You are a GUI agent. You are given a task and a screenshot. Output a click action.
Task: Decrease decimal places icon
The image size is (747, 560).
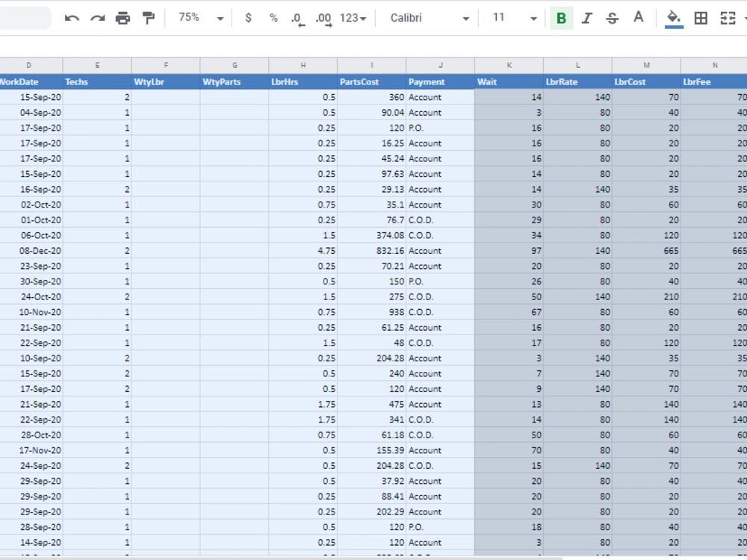pos(298,19)
